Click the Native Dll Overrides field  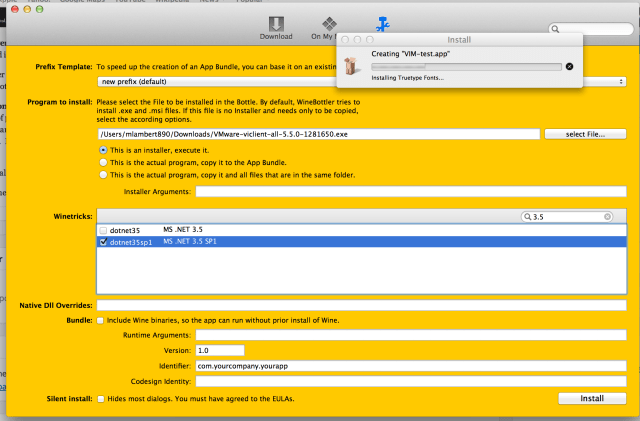[361, 305]
